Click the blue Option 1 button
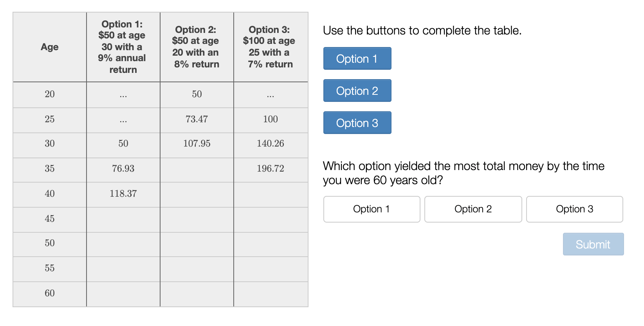644x326 pixels. click(x=357, y=58)
